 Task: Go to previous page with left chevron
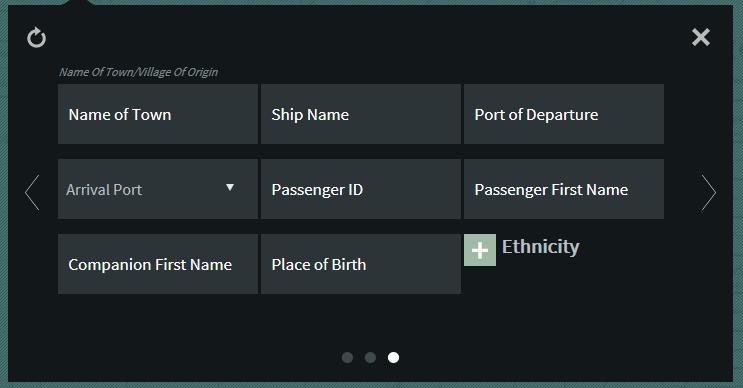click(32, 192)
